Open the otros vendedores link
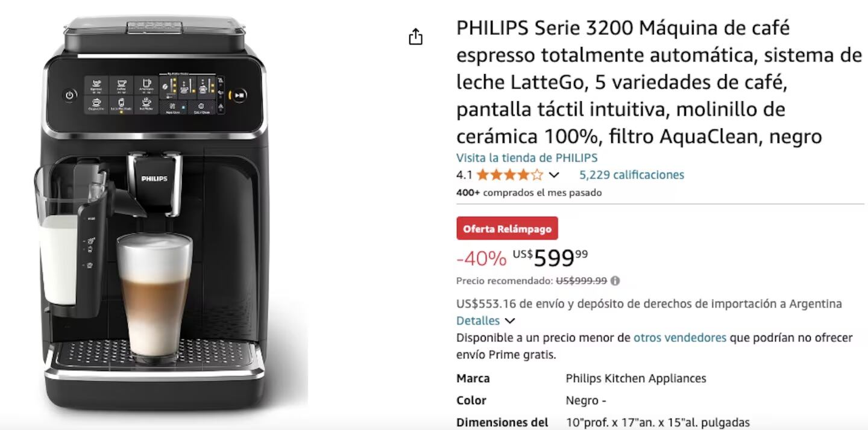This screenshot has height=430, width=868. click(x=680, y=337)
